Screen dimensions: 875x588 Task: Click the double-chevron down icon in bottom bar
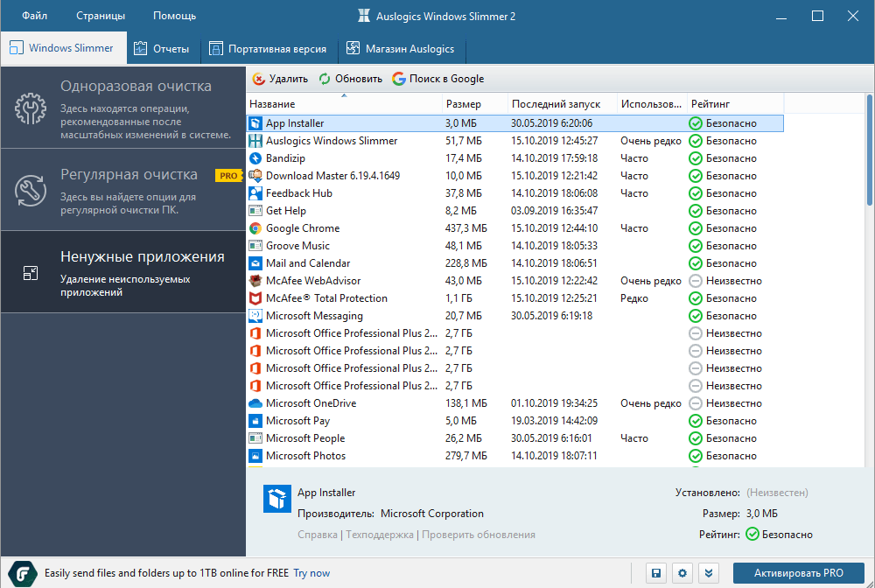[x=709, y=573]
